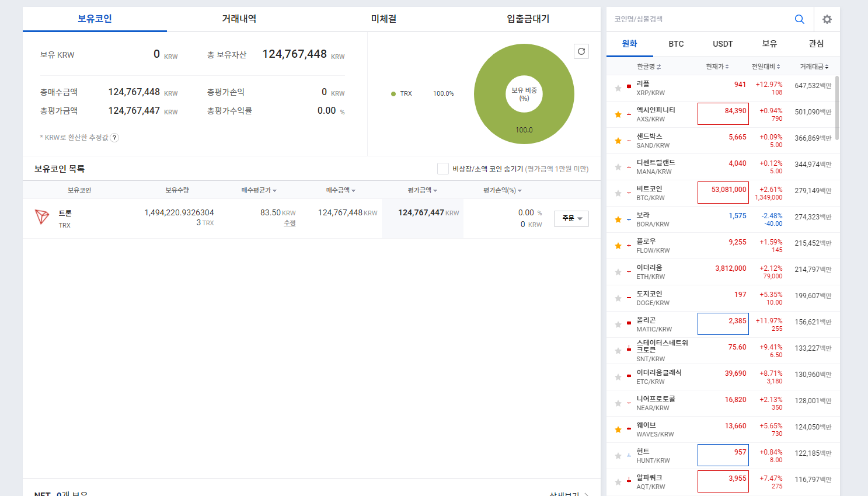This screenshot has width=868, height=496.
Task: Click the market list scrollbar
Action: click(837, 108)
